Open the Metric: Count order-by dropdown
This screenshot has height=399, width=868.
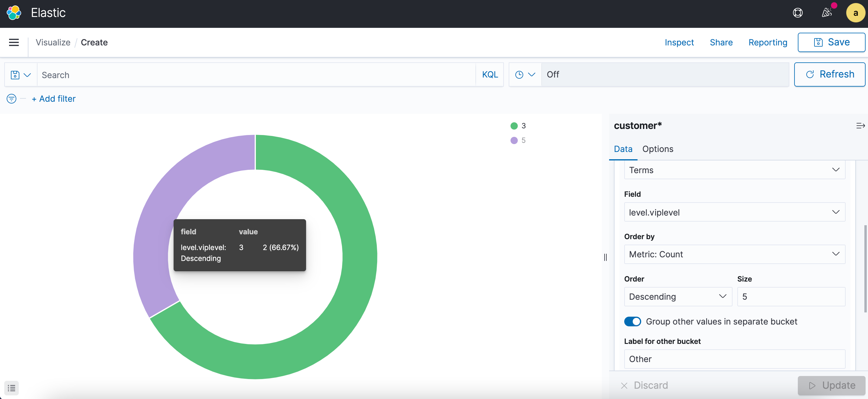pyautogui.click(x=735, y=254)
